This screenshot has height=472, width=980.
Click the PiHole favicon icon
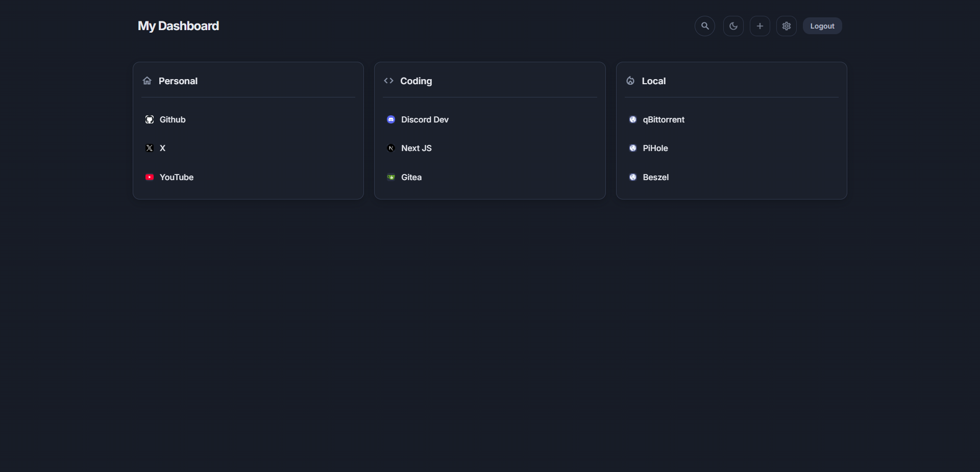point(633,148)
